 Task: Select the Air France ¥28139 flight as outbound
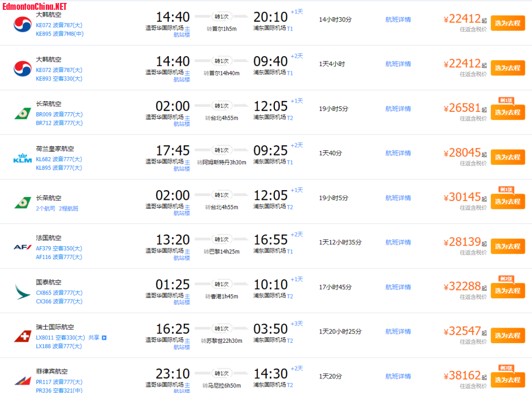coord(507,247)
